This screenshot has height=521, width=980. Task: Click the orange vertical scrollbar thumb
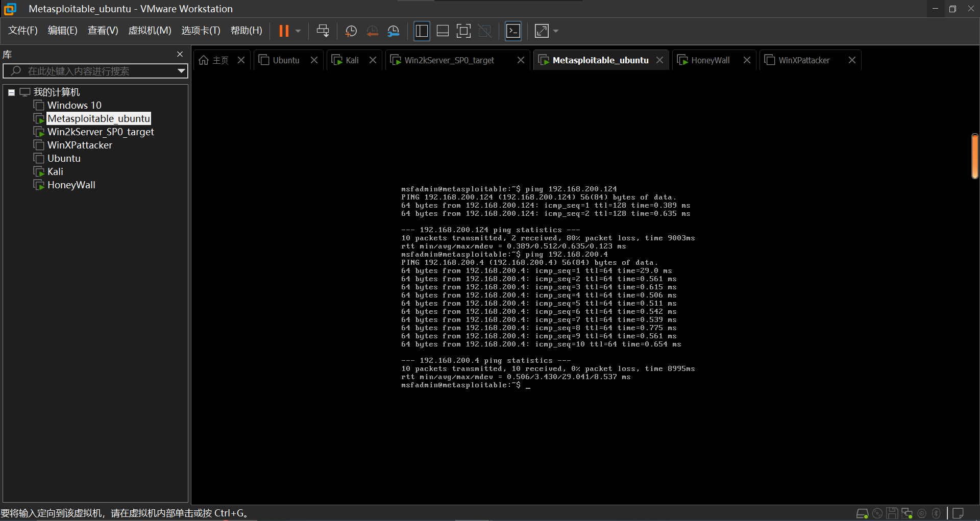point(975,156)
